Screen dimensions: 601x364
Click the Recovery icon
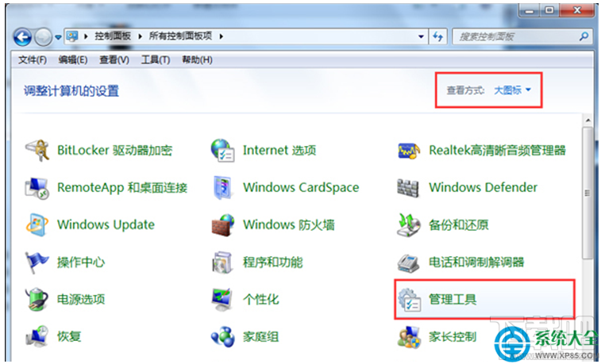(x=37, y=336)
